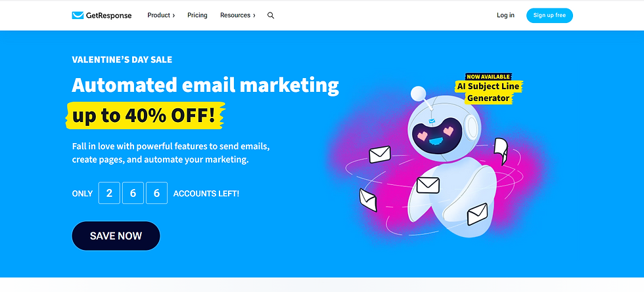Open the search magnifier icon
This screenshot has width=644, height=292.
271,16
